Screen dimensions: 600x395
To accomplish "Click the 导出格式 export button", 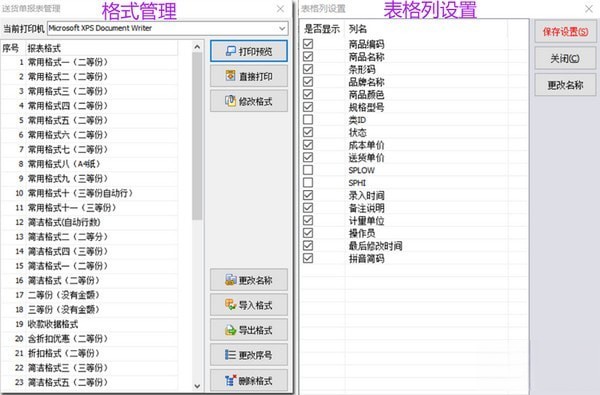I will point(249,330).
